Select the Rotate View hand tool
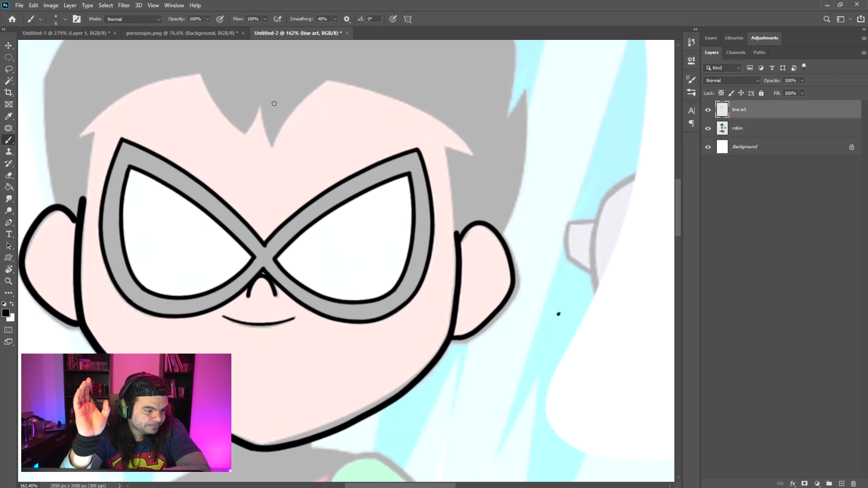 click(x=9, y=269)
